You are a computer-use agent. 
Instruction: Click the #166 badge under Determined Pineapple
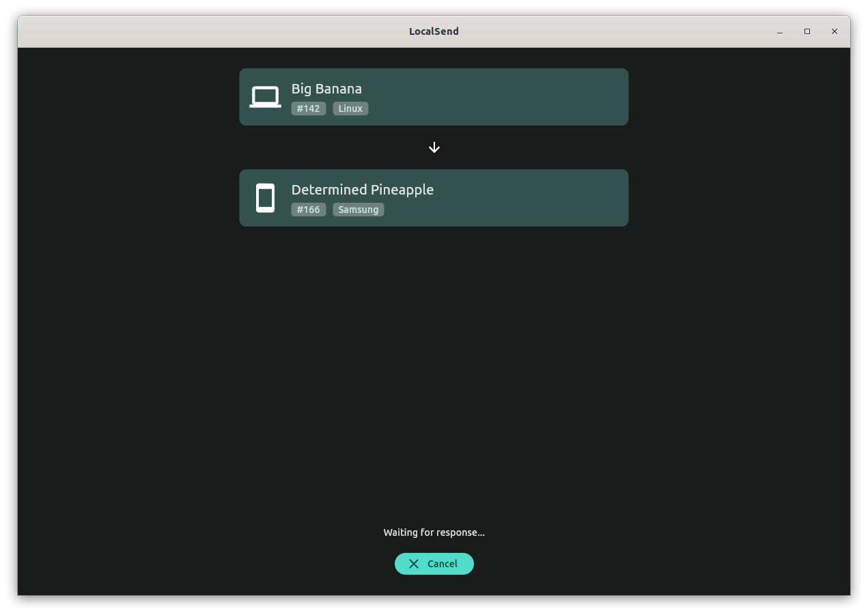[308, 210]
